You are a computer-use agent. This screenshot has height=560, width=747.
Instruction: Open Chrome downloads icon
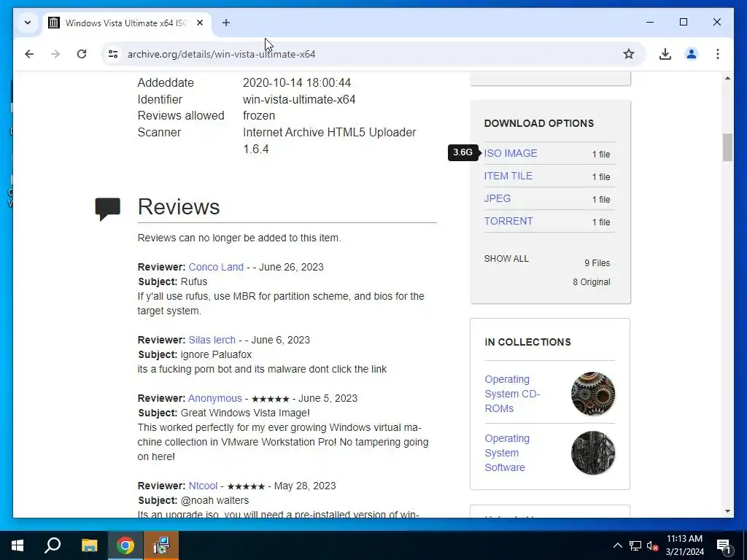click(x=665, y=54)
